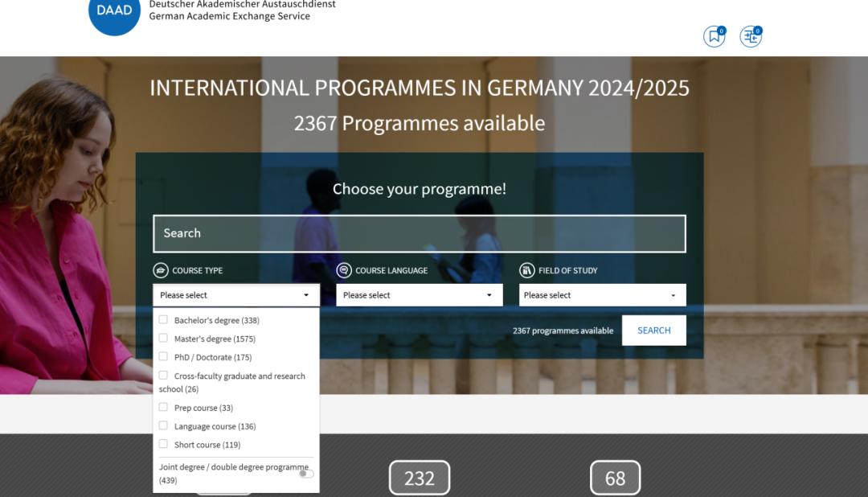Image resolution: width=868 pixels, height=497 pixels.
Task: Click the '2367 Programmes available' heading
Action: click(x=419, y=123)
